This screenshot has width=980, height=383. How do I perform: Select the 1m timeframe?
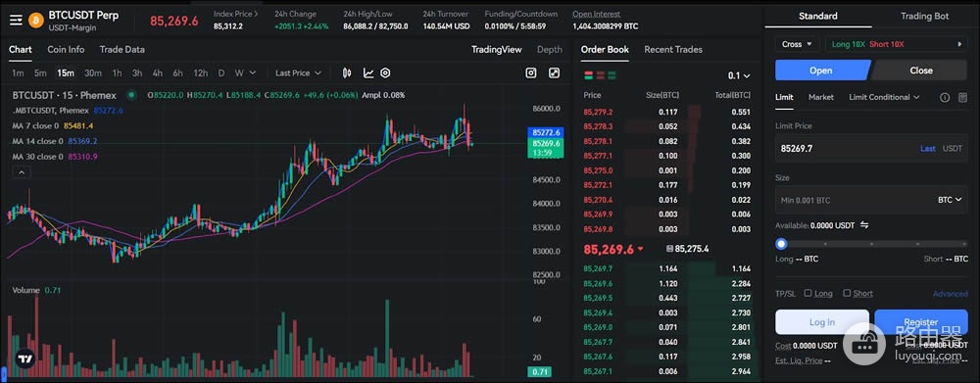[18, 73]
